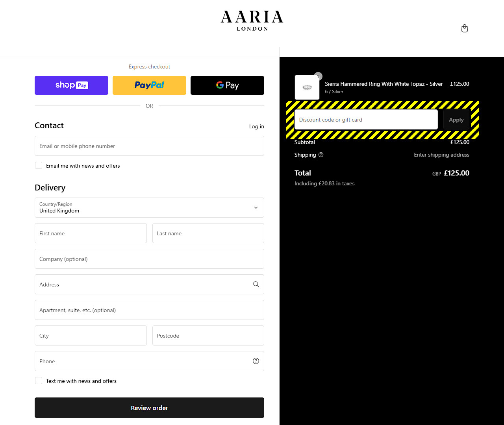Pay with Google Pay express checkout
Screen dimensions: 504x425
tap(227, 85)
